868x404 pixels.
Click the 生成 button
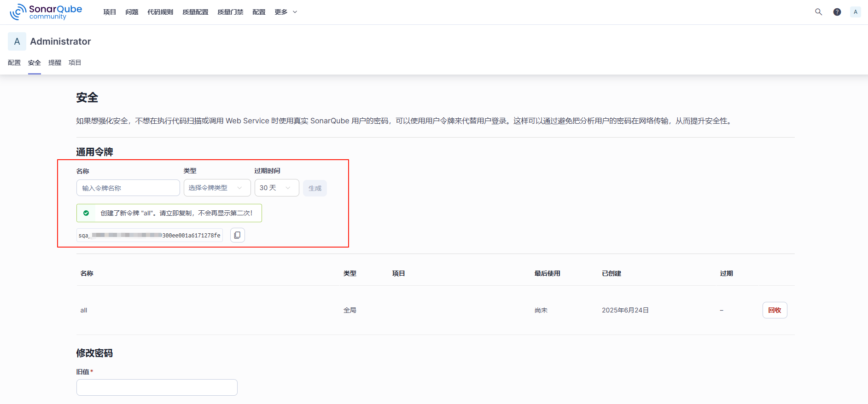pos(315,188)
